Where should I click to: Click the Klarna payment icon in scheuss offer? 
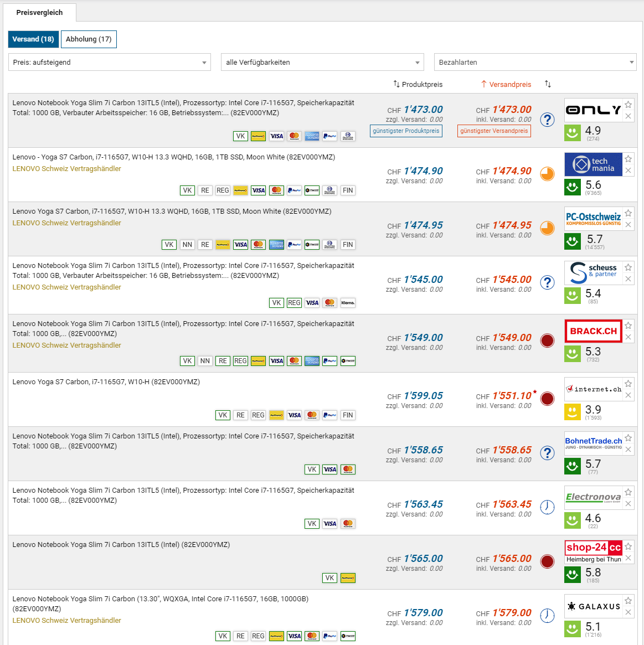coord(348,303)
